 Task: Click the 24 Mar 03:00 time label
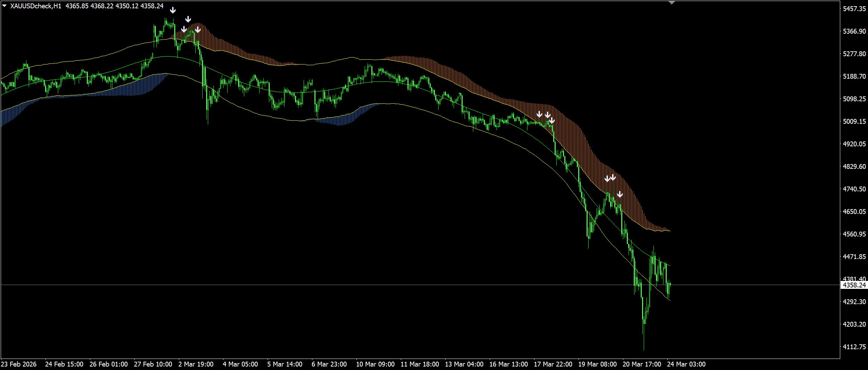[686, 364]
